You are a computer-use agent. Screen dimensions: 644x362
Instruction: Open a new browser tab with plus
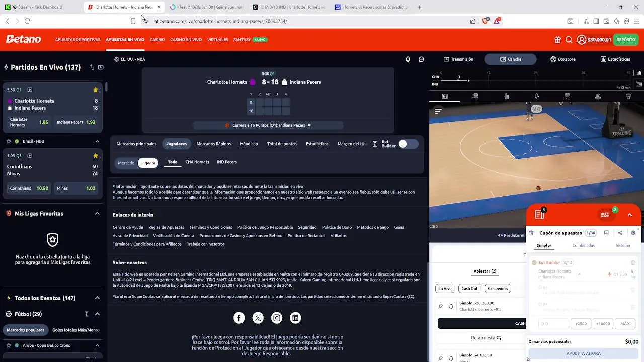(x=419, y=7)
